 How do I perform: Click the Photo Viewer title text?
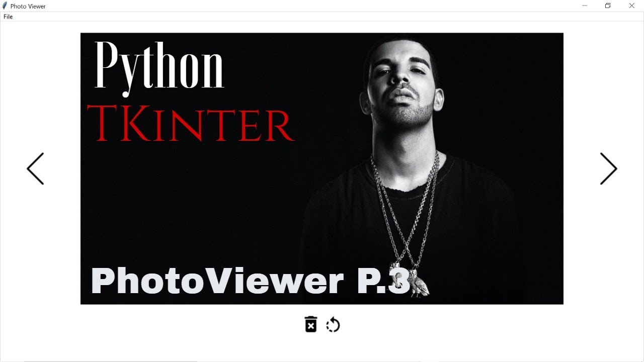[28, 6]
